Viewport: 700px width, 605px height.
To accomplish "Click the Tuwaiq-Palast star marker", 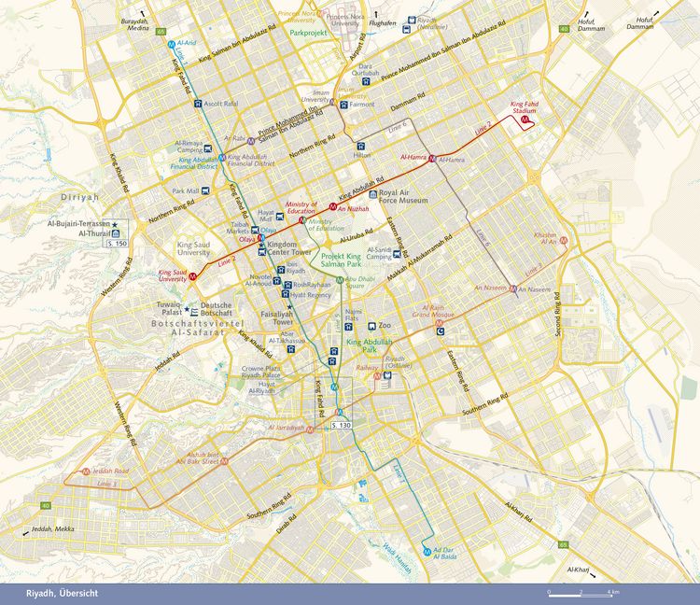I will pos(187,309).
